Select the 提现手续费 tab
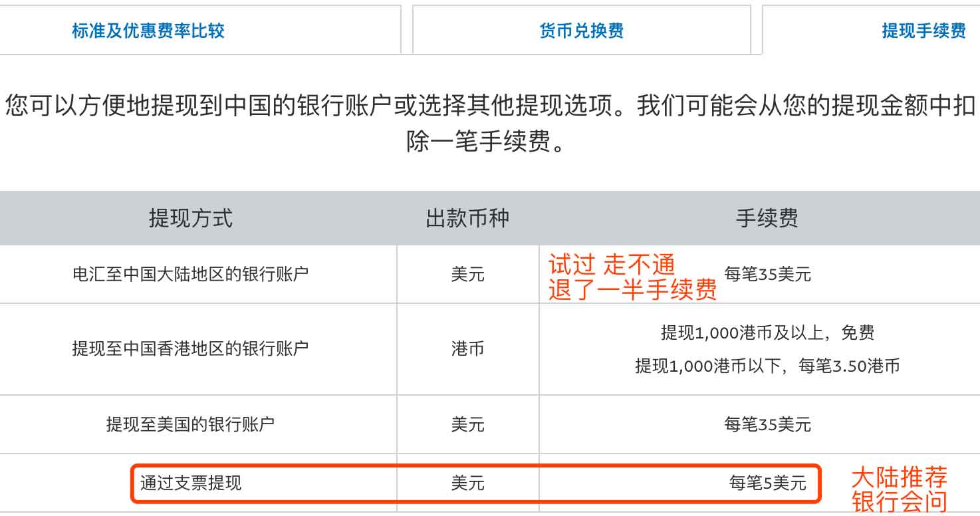980x516 pixels. pyautogui.click(x=923, y=31)
